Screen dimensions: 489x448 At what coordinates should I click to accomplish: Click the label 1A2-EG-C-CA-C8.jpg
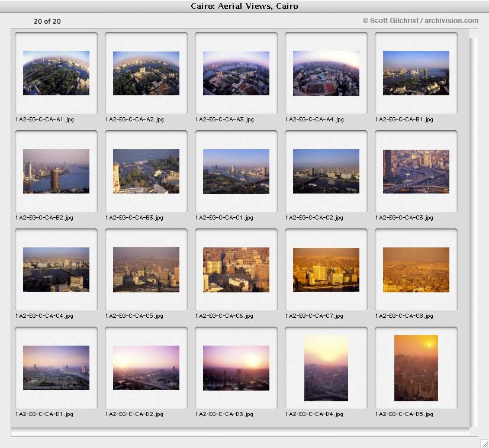(404, 316)
